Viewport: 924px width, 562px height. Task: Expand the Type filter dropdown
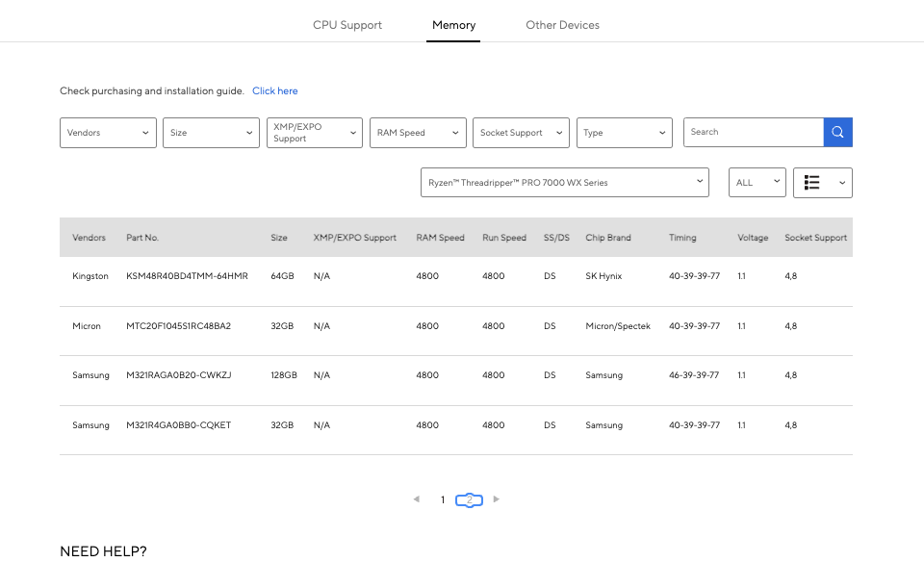click(624, 133)
